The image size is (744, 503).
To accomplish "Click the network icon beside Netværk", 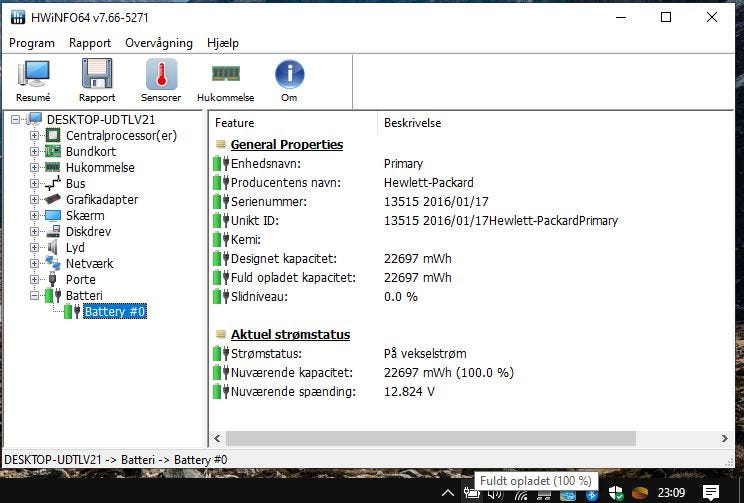I will [53, 263].
